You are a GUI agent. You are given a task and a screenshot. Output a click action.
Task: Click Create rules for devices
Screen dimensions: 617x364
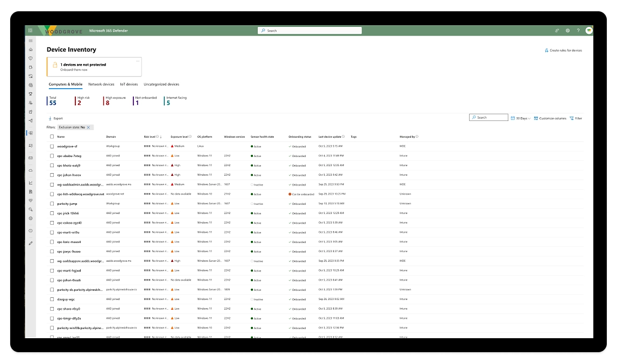point(563,51)
